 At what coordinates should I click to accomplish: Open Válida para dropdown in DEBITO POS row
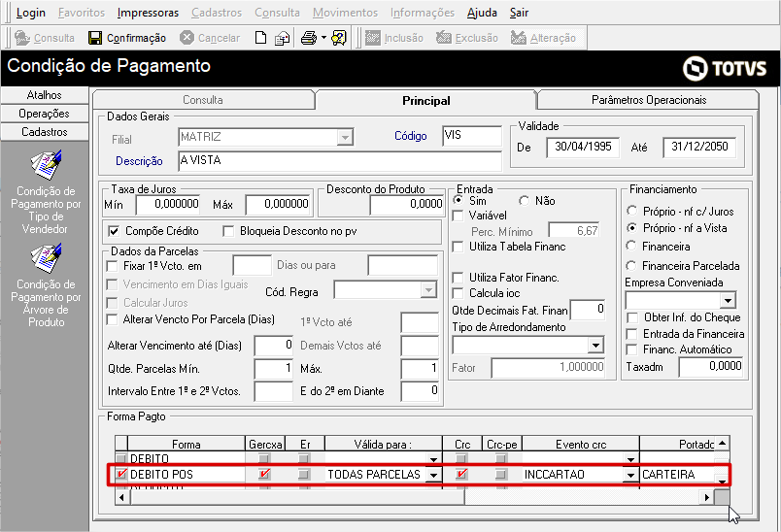click(433, 475)
